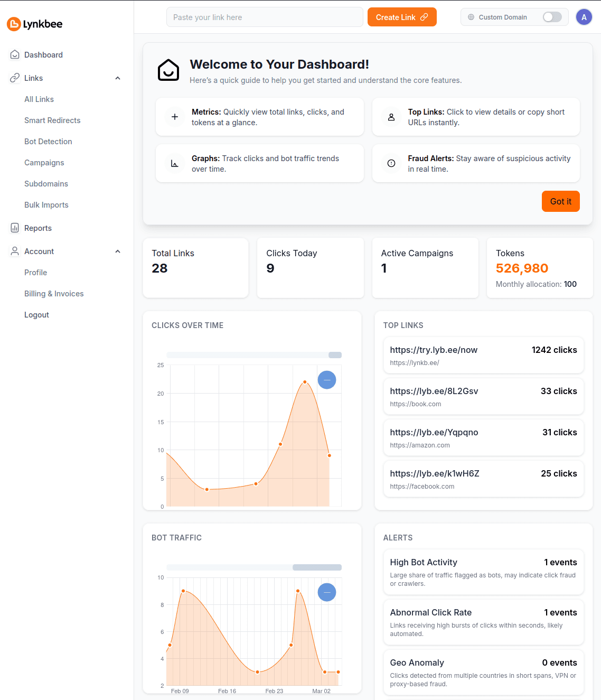Click the Dashboard home icon in sidebar

pos(15,55)
